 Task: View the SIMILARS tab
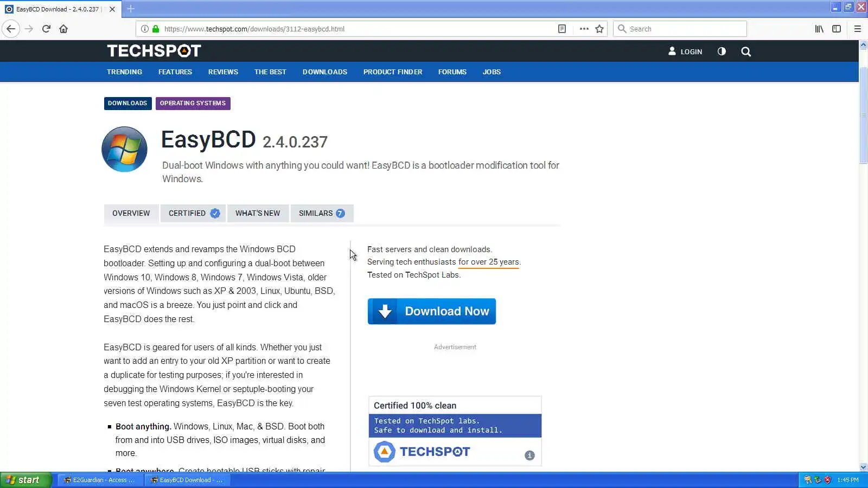pyautogui.click(x=322, y=213)
